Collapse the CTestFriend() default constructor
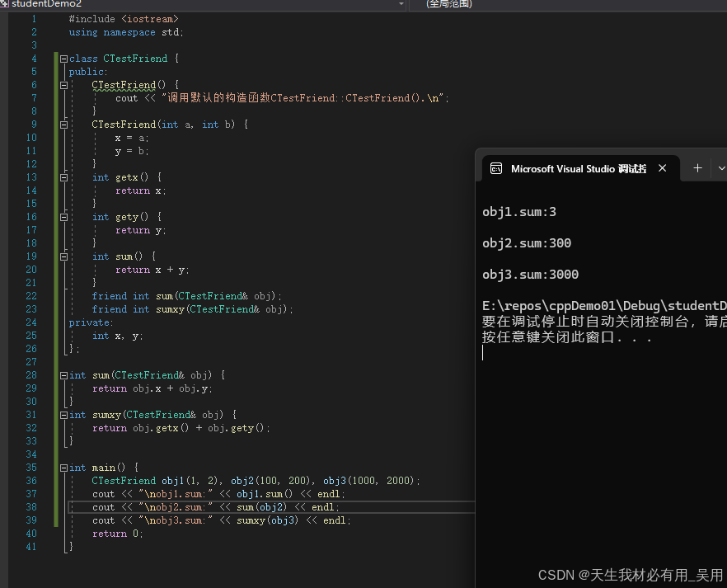Image resolution: width=727 pixels, height=588 pixels. pos(64,85)
